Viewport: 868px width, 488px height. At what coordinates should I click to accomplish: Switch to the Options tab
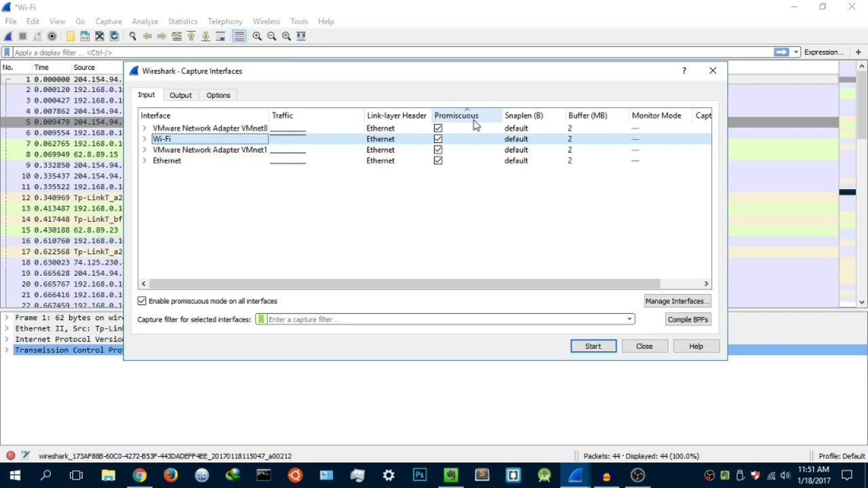tap(218, 96)
